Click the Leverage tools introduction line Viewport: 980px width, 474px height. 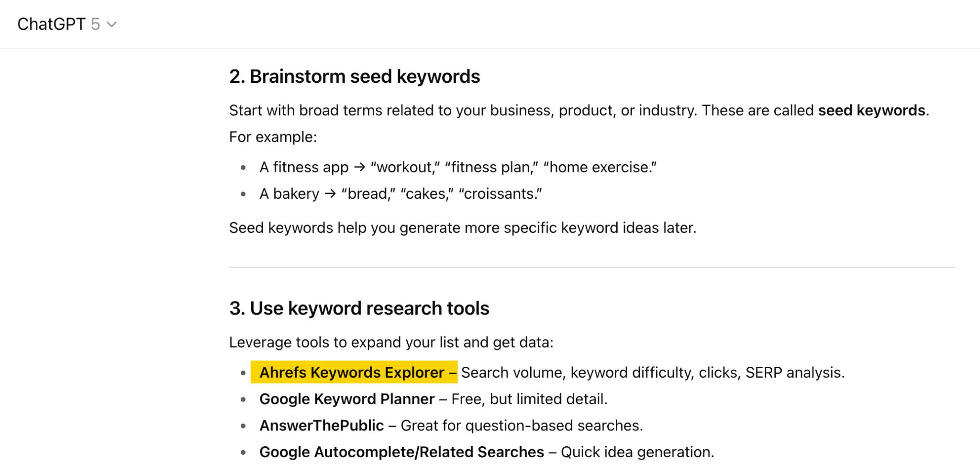pos(391,342)
